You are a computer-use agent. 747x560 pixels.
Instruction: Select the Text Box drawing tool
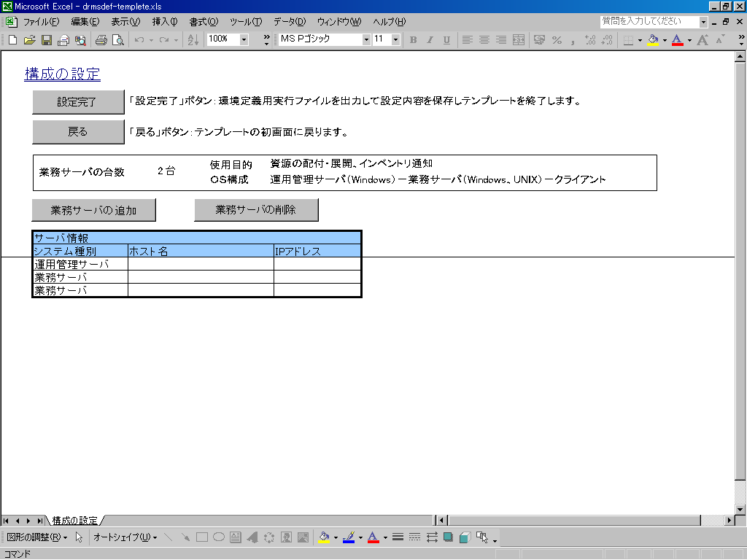236,537
